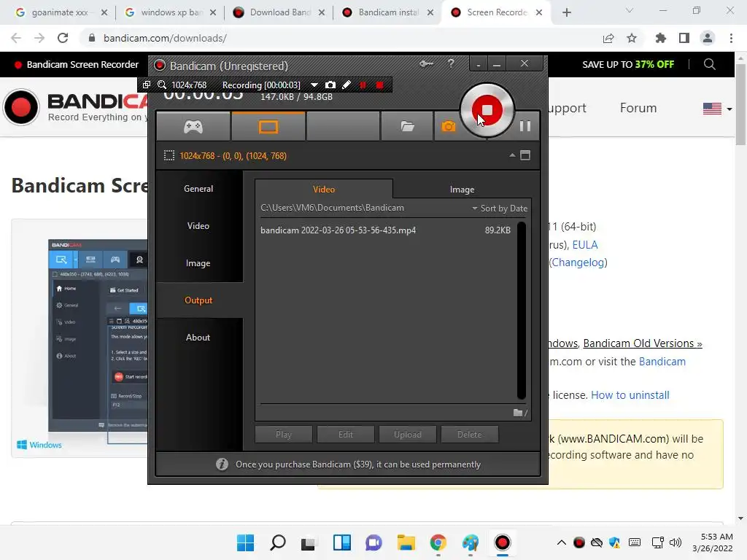Switch to the Video output tab
The image size is (747, 560).
[x=323, y=189]
